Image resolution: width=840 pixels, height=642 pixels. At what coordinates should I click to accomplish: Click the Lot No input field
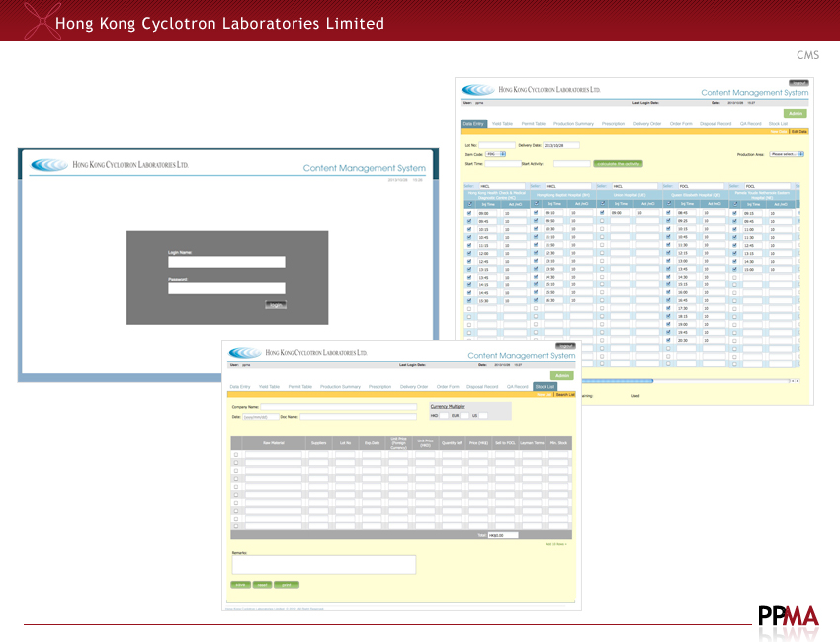tap(497, 145)
